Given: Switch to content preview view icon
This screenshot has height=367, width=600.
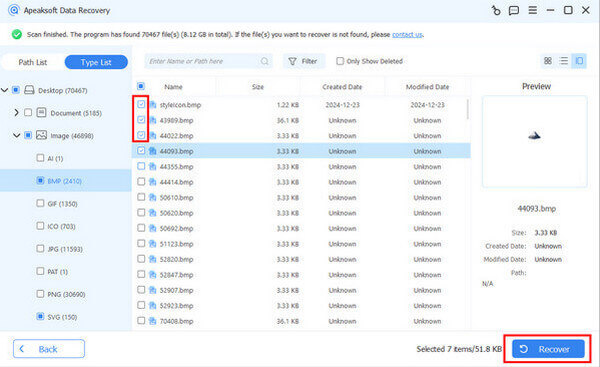Looking at the screenshot, I should click(x=579, y=61).
